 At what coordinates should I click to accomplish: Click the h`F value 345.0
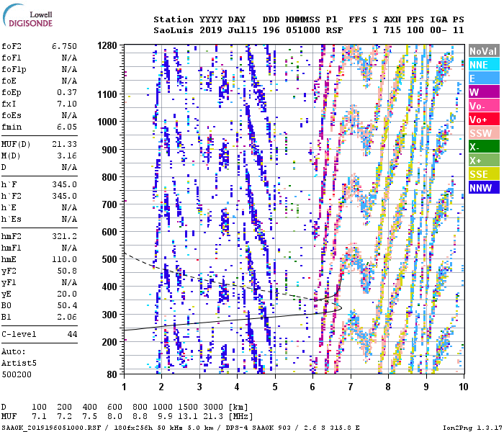65,184
